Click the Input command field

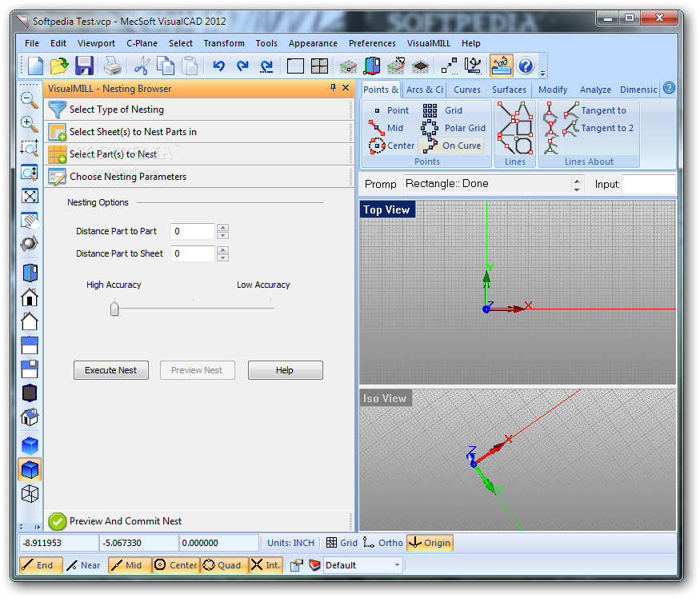pyautogui.click(x=649, y=184)
